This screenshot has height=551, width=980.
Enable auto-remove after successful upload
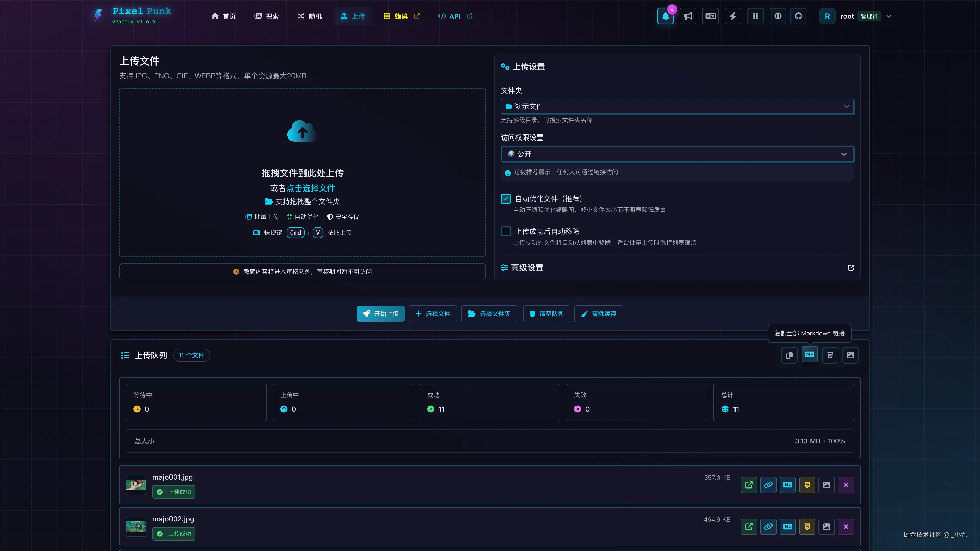[x=506, y=231]
